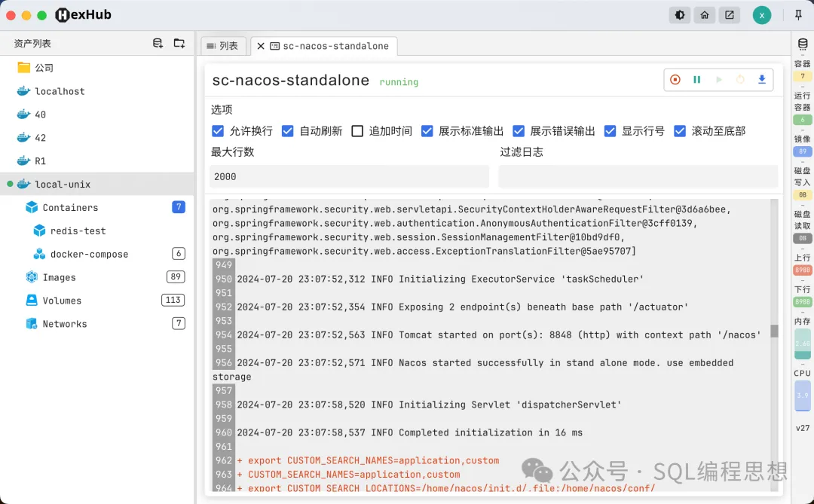Screen dimensions: 814x504
Task: Open the Images list
Action: 59,277
